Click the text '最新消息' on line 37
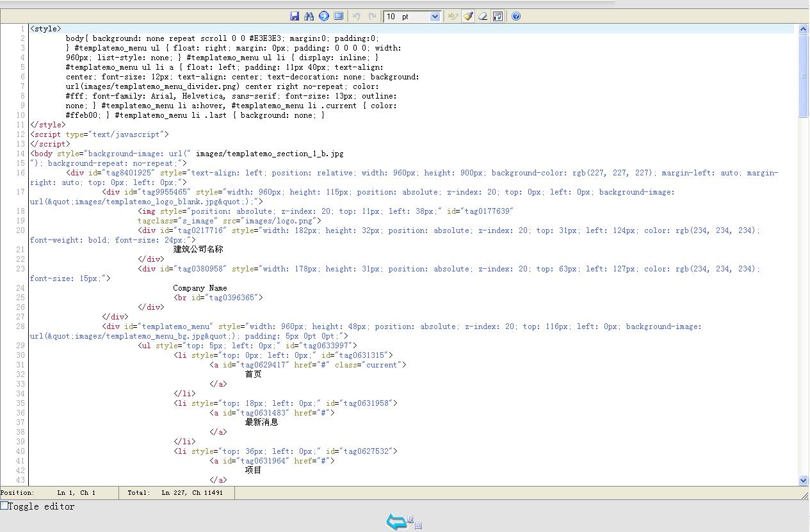810x532 pixels. click(261, 422)
